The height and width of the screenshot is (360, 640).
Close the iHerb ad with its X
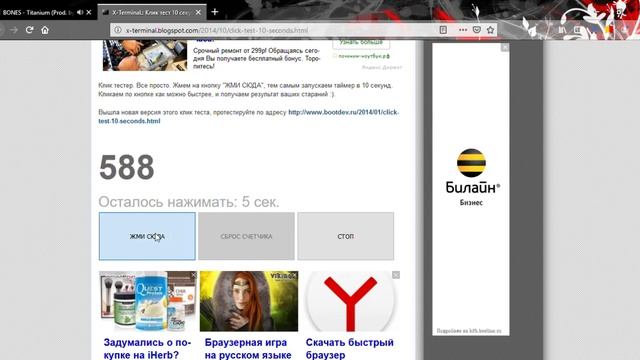tap(194, 275)
